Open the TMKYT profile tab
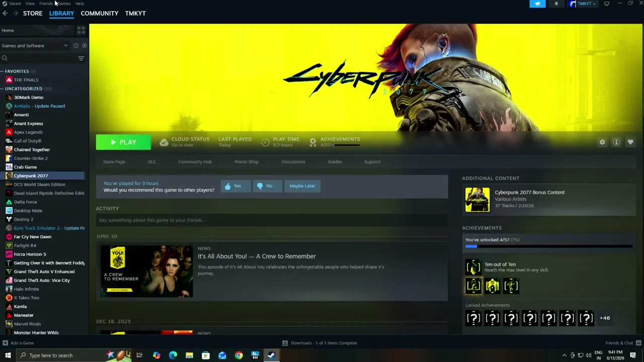 point(135,13)
